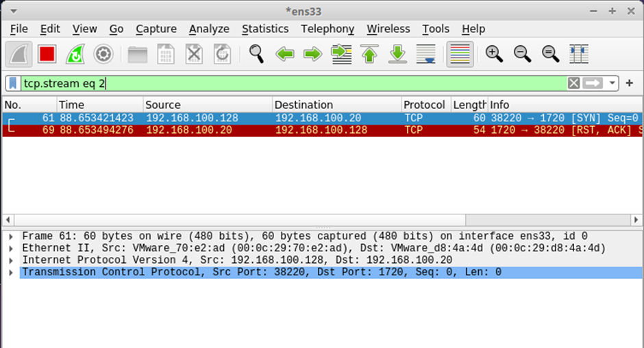Open the Telephony menu
This screenshot has height=348, width=644.
pyautogui.click(x=327, y=29)
